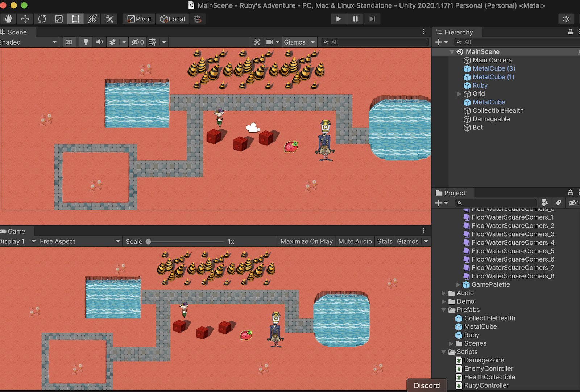Screen dimensions: 580x392
Task: Expand the GamePalette asset
Action: click(459, 285)
